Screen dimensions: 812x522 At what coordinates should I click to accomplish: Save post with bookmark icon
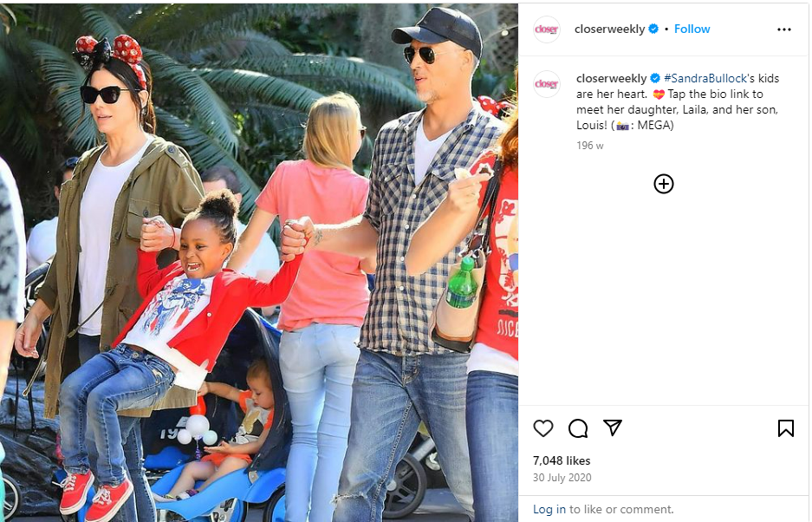786,428
